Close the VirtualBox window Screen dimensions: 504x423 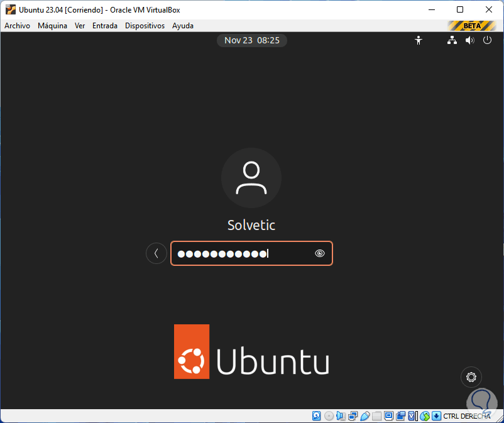[488, 10]
